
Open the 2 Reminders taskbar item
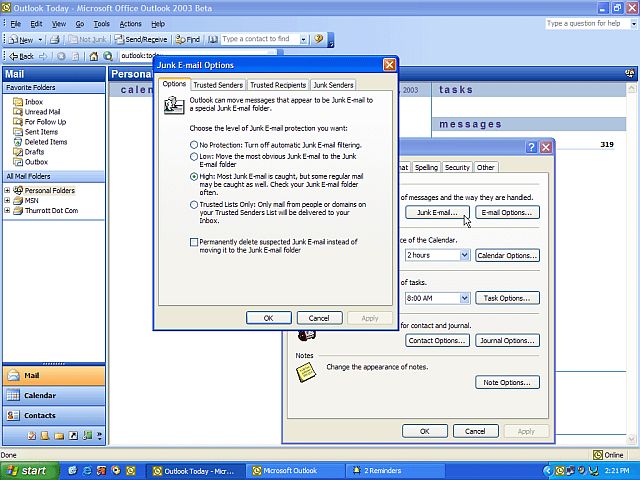pos(394,471)
